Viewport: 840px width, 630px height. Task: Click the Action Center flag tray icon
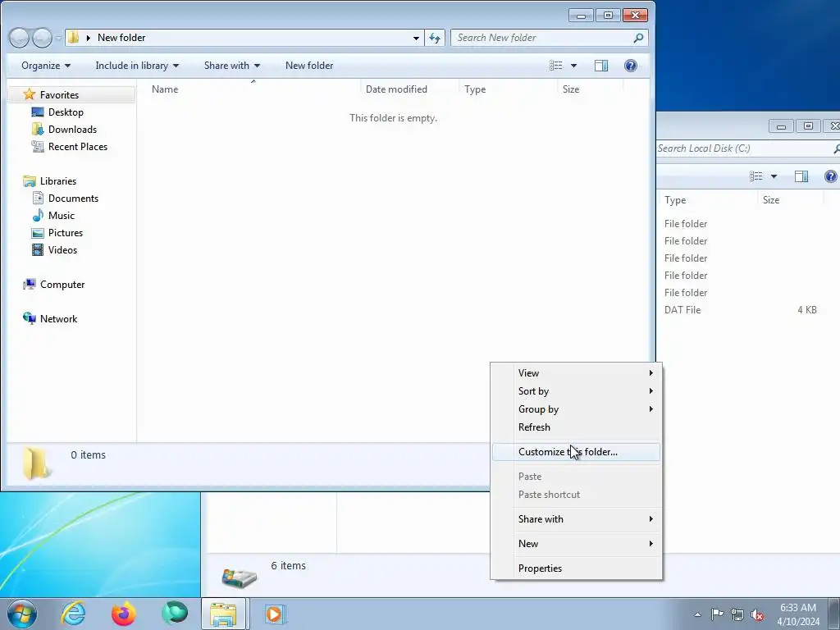coord(717,614)
